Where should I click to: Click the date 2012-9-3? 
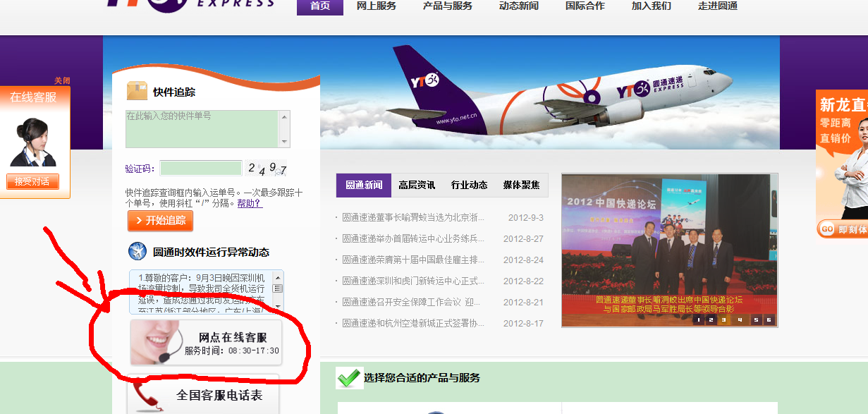(x=526, y=217)
